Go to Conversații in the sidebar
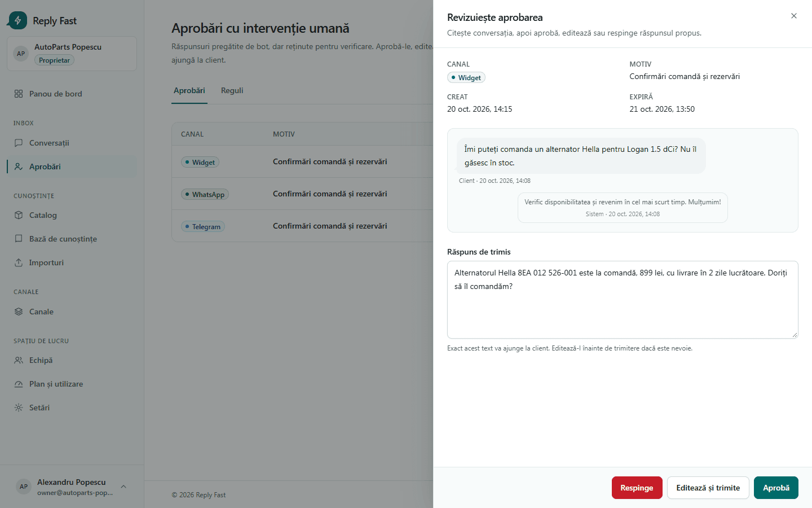This screenshot has width=812, height=508. (x=72, y=143)
